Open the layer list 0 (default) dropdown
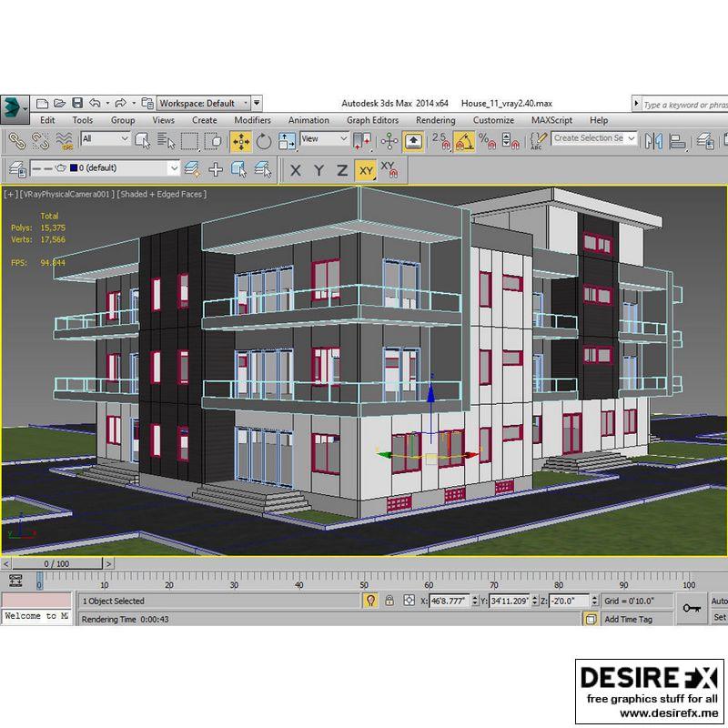 pyautogui.click(x=126, y=168)
